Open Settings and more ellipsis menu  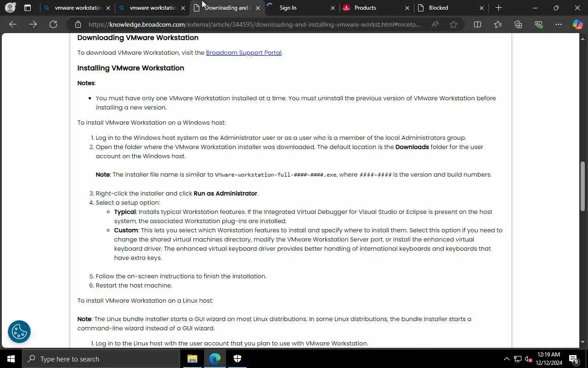pos(558,24)
